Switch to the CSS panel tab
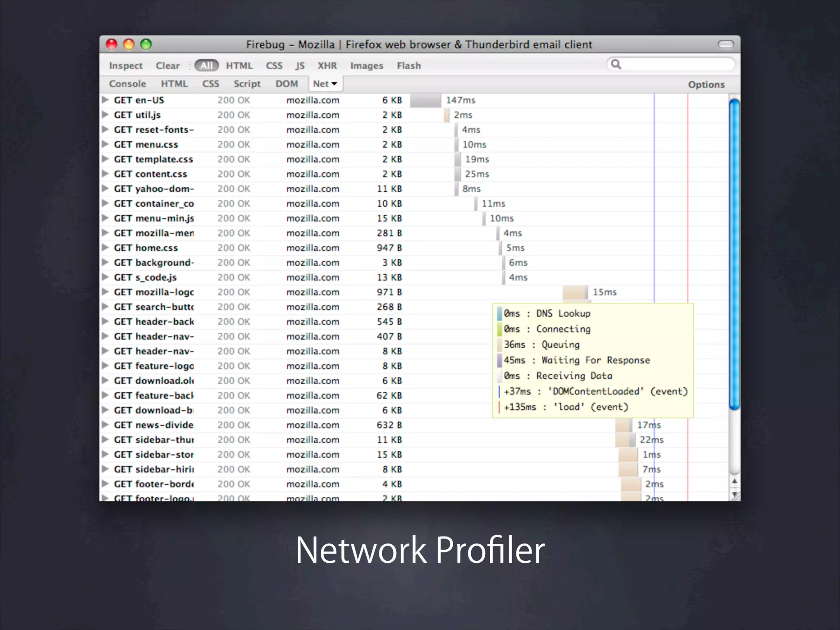This screenshot has height=630, width=840. [210, 84]
